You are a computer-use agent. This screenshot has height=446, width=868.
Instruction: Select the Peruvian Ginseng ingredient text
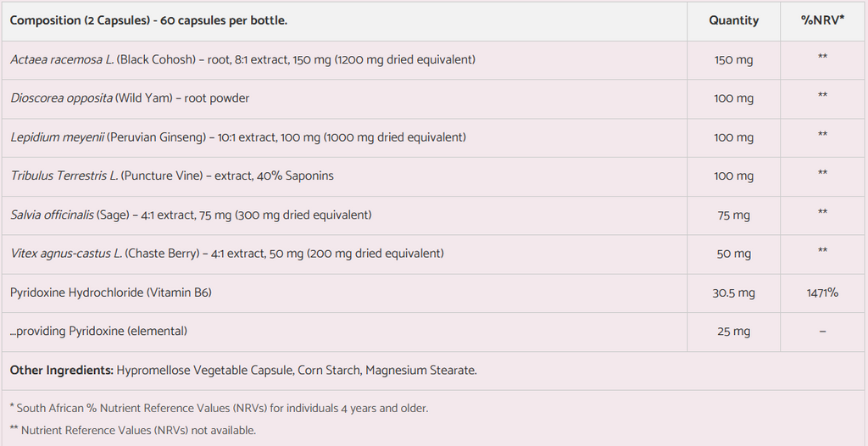coord(238,137)
